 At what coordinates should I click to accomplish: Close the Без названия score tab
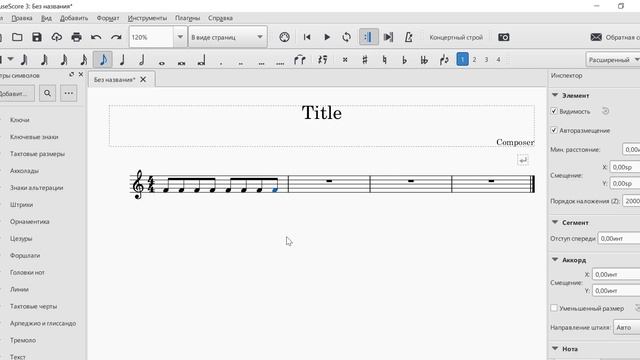click(x=143, y=80)
